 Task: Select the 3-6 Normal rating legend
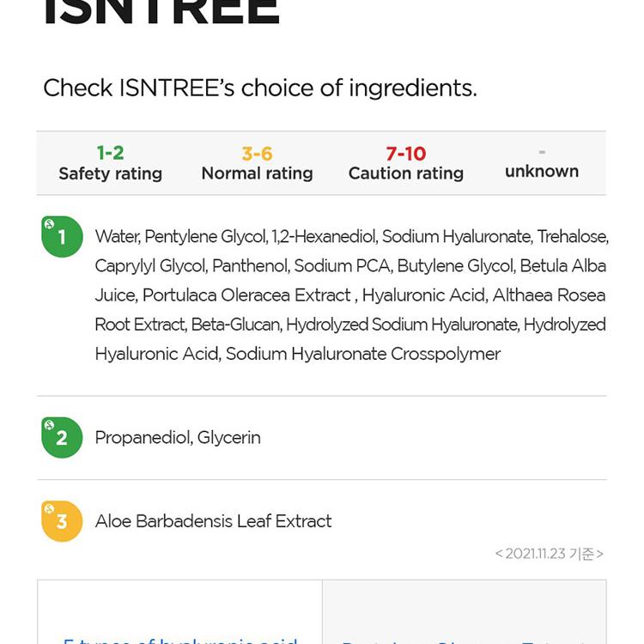pyautogui.click(x=257, y=163)
